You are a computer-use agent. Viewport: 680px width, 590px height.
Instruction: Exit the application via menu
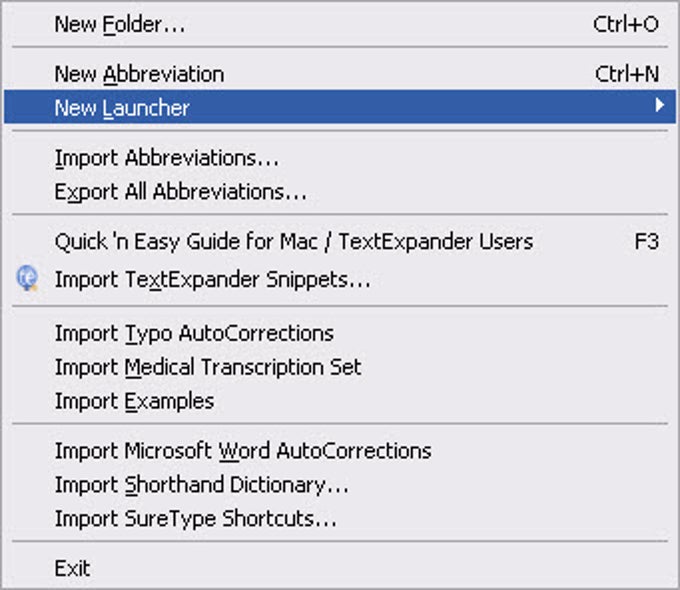click(72, 569)
